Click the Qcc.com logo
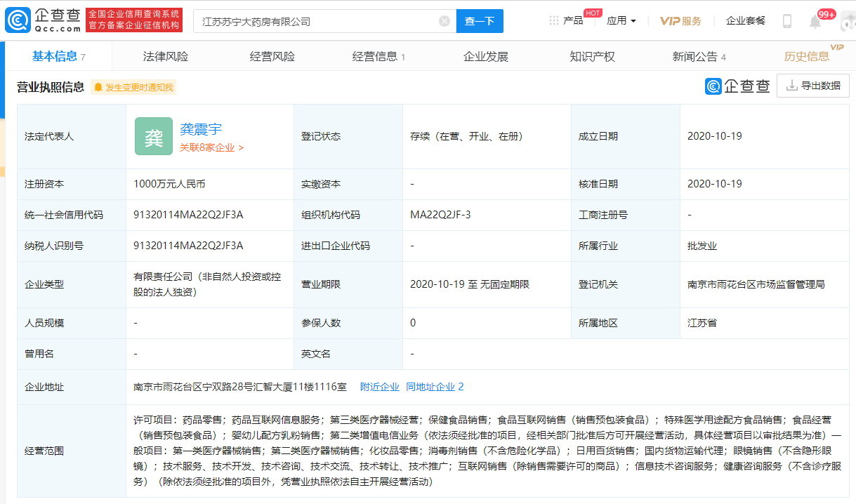This screenshot has width=856, height=504. (x=42, y=20)
